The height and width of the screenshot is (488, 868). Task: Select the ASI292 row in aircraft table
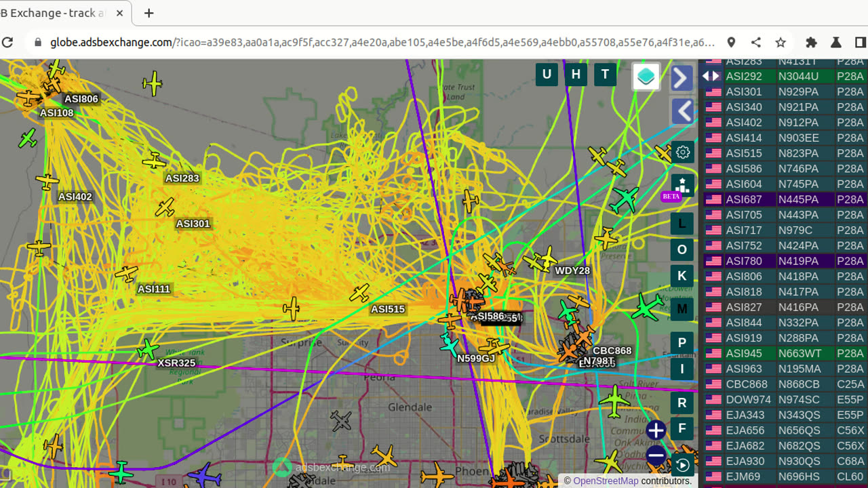pos(786,77)
